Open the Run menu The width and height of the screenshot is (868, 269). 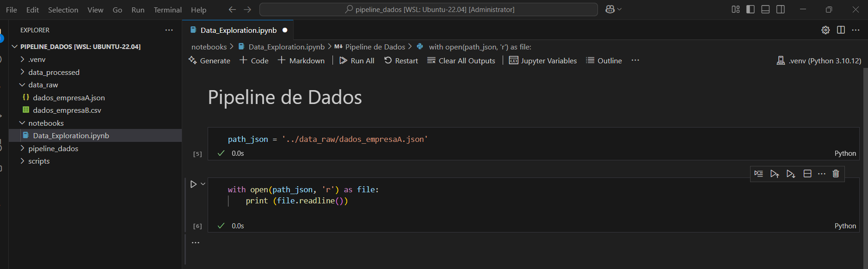pos(138,10)
